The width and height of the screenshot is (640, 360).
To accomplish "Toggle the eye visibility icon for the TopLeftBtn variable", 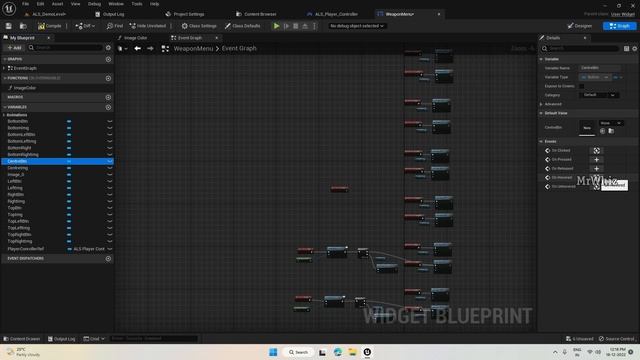I will pyautogui.click(x=109, y=221).
